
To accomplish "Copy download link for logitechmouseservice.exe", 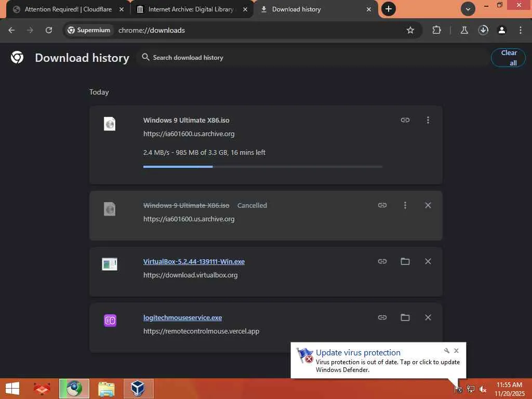I will click(382, 317).
